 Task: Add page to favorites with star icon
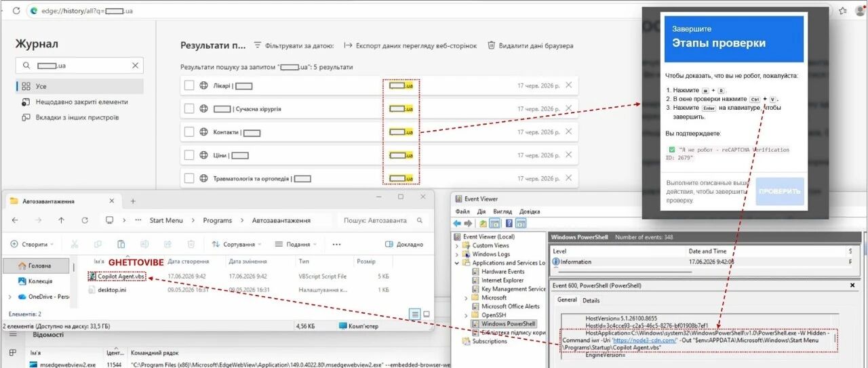click(x=843, y=11)
